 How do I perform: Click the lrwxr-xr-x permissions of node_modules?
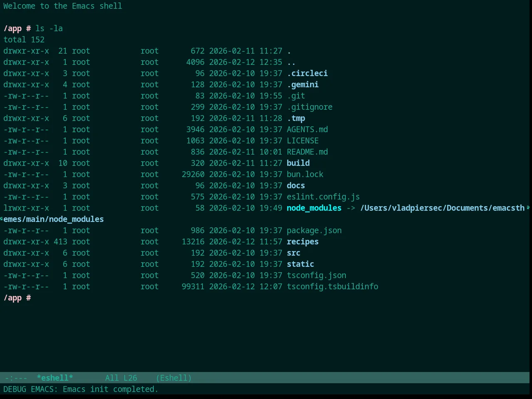pyautogui.click(x=26, y=208)
